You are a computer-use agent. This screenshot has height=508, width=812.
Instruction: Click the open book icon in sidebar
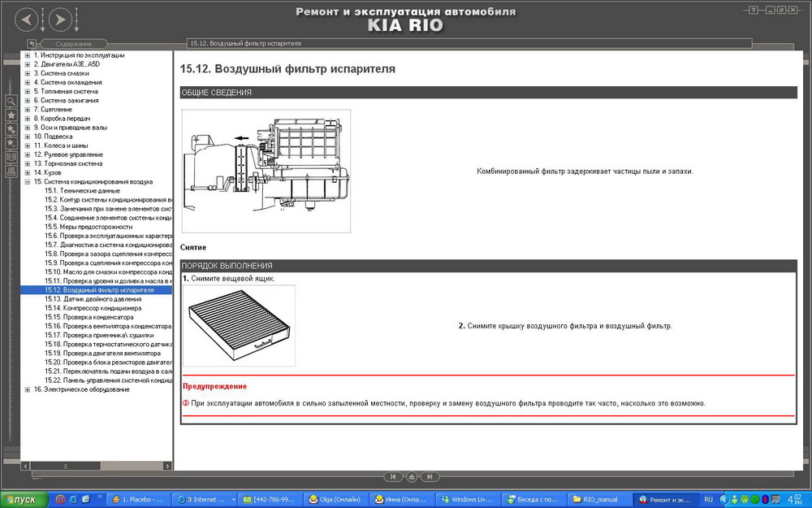11,157
